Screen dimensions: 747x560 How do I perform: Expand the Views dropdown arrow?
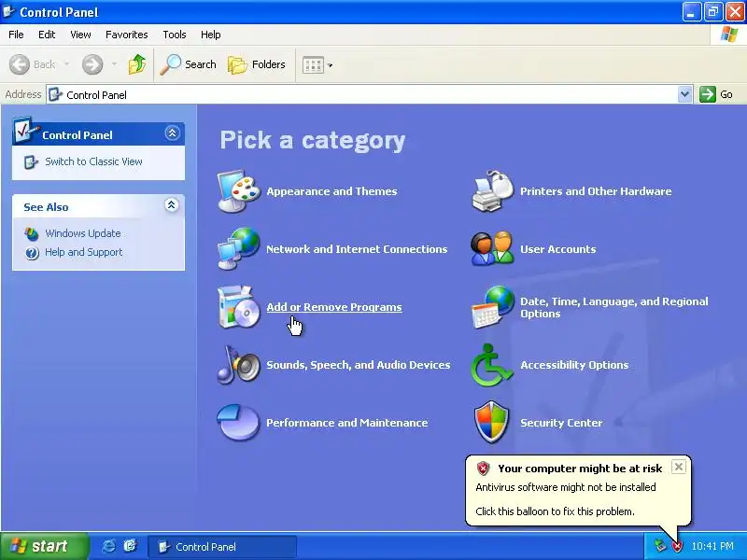coord(330,65)
